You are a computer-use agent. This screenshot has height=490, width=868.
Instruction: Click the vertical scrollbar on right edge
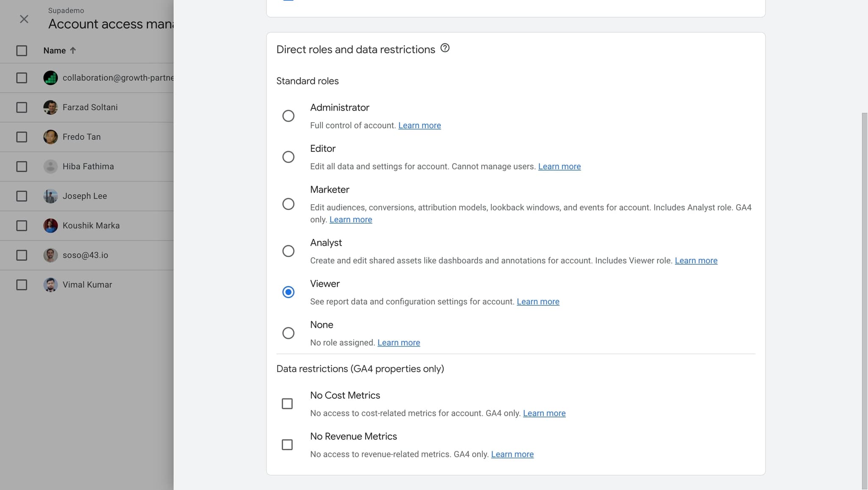[865, 297]
